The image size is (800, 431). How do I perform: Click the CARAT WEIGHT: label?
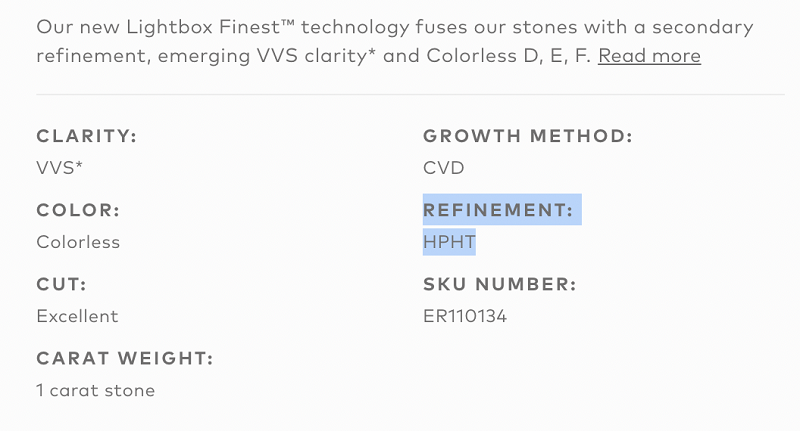[x=125, y=359]
